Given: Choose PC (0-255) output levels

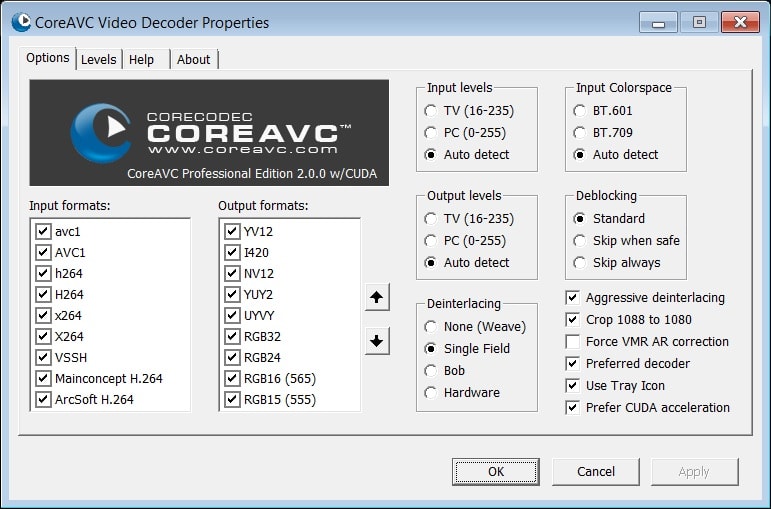Looking at the screenshot, I should 431,241.
